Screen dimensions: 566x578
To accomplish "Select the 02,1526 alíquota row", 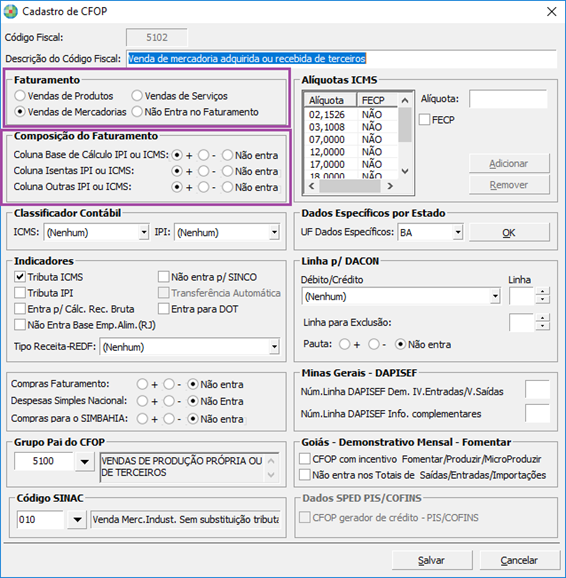I will coord(350,115).
